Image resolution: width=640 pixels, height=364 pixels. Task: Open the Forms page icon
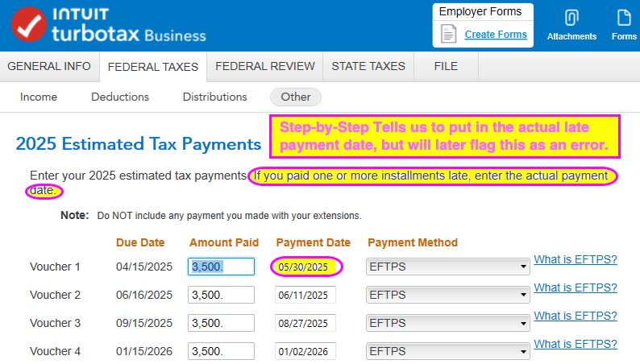click(x=624, y=18)
